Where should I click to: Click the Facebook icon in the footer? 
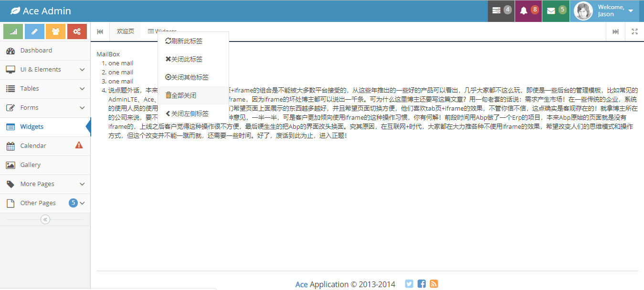pyautogui.click(x=422, y=284)
